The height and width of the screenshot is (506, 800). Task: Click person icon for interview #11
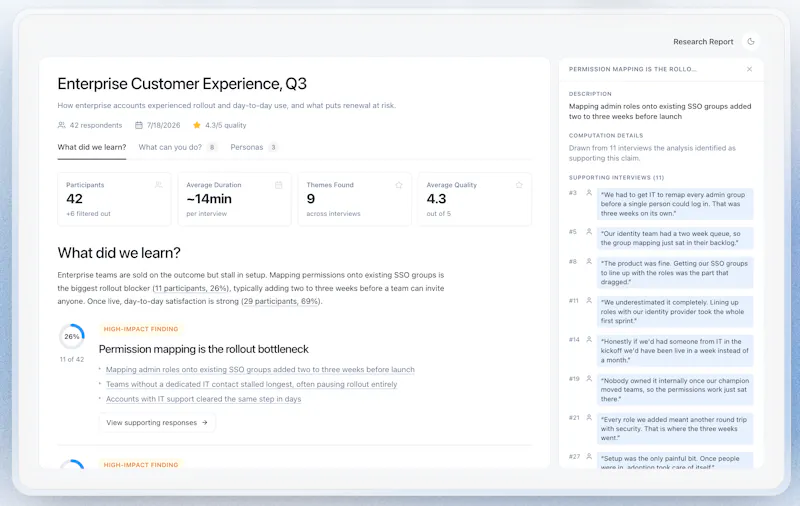pyautogui.click(x=589, y=300)
